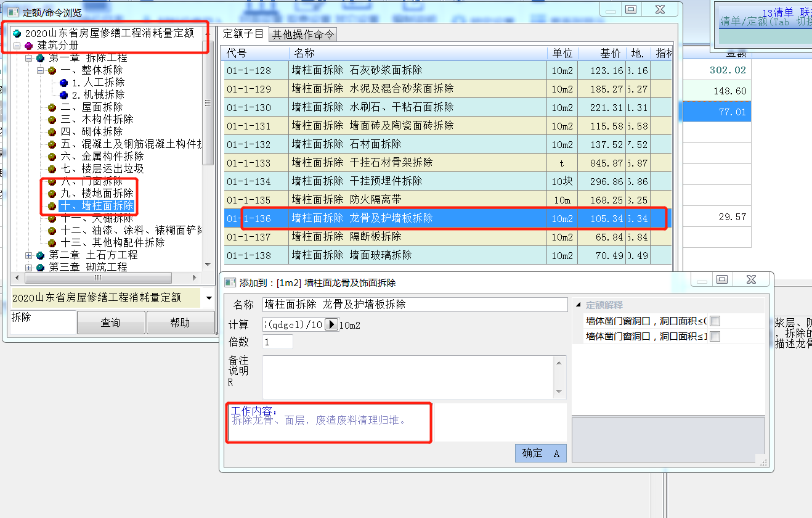Open the quota library dropdown below the tree
The image size is (812, 518).
[x=209, y=298]
